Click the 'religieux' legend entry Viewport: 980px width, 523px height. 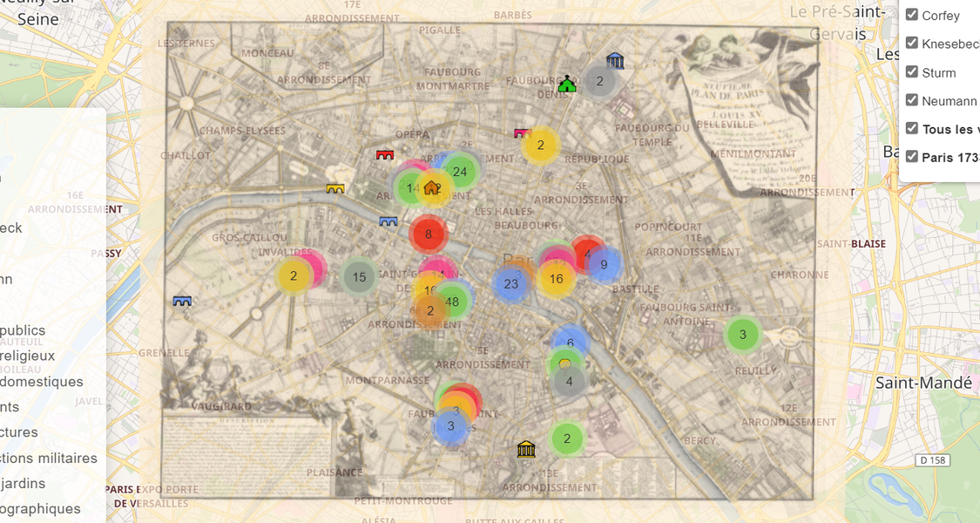click(28, 356)
